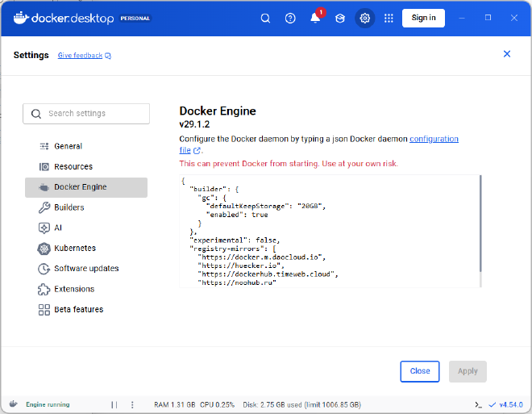Open the Learning center graduation cap icon
This screenshot has width=532, height=414.
340,18
